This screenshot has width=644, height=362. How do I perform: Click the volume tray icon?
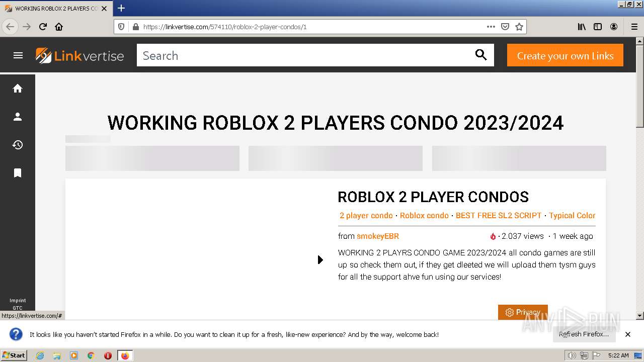click(x=572, y=355)
